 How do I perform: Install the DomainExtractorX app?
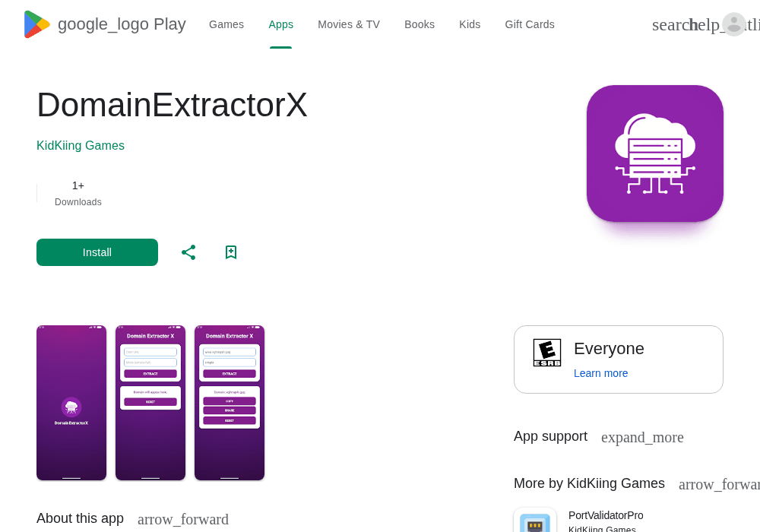(x=97, y=252)
